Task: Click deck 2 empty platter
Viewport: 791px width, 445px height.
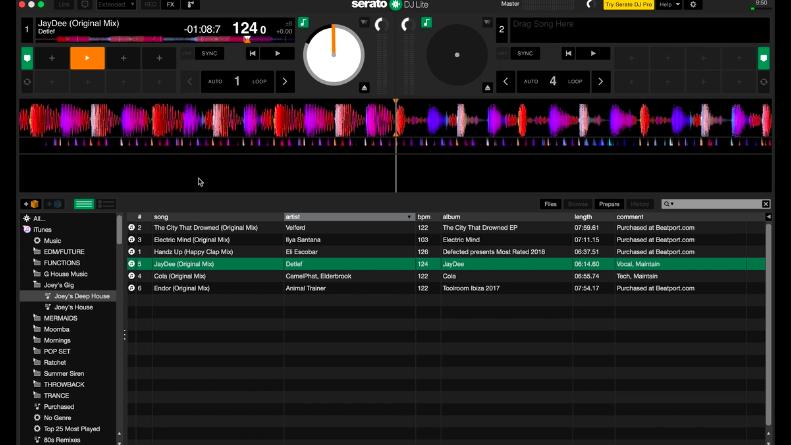Action: coord(457,55)
